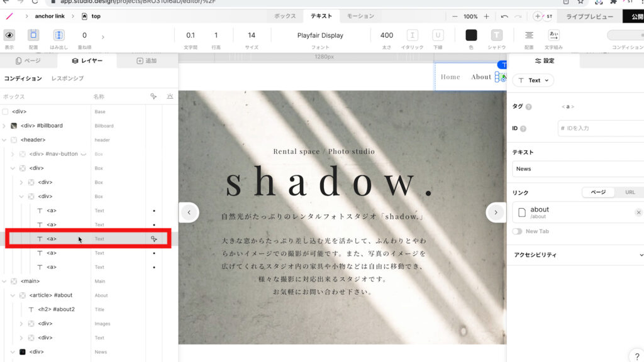Click the tag help question icon
The height and width of the screenshot is (362, 644).
pyautogui.click(x=528, y=107)
